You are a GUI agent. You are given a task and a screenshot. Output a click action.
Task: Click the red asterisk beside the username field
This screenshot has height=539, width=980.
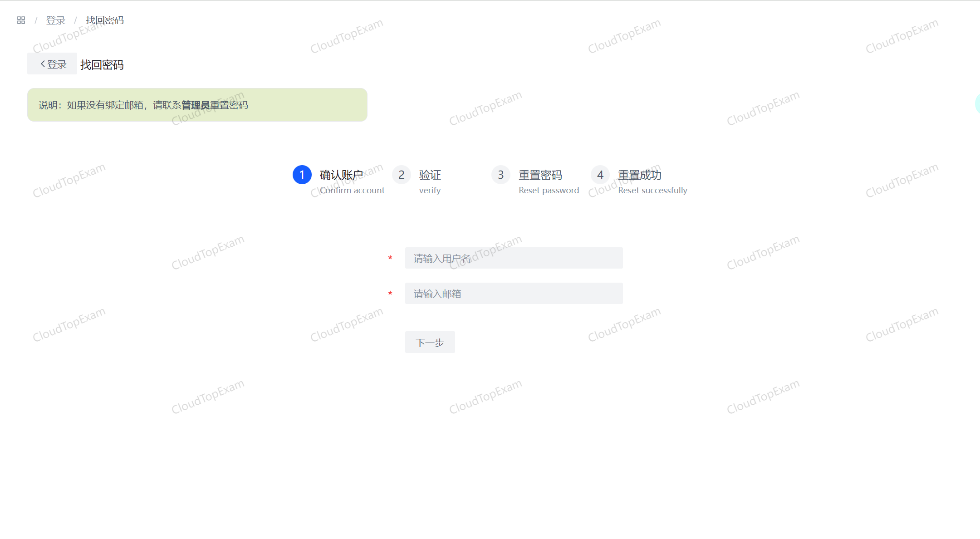[390, 258]
